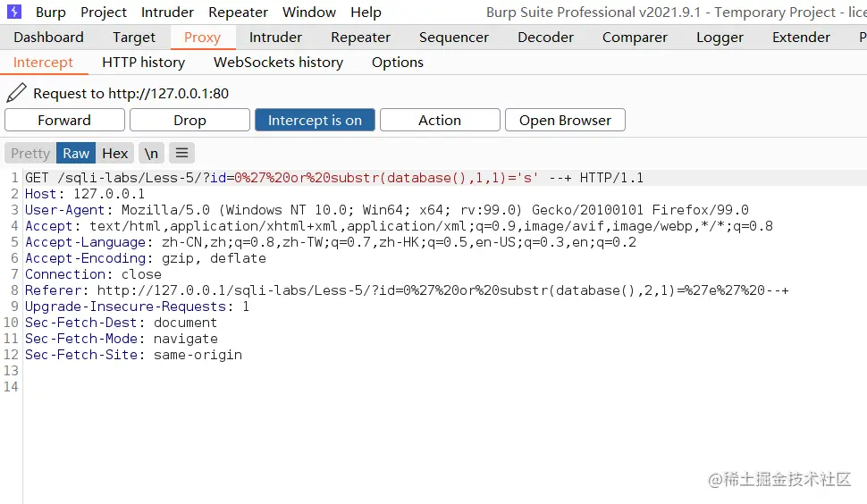Click the Upgrade-Insecure-Requests header line

coord(137,307)
